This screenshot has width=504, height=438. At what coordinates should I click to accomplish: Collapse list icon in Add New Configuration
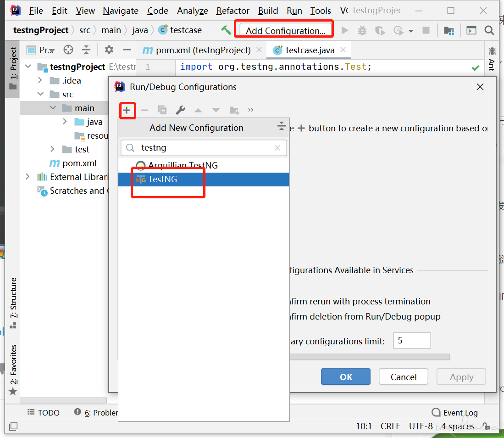(x=281, y=126)
